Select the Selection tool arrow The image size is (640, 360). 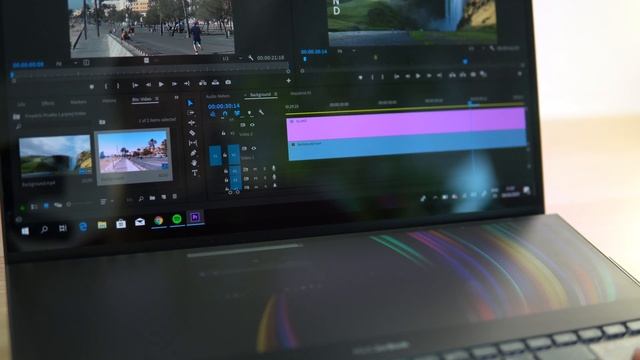coord(190,103)
